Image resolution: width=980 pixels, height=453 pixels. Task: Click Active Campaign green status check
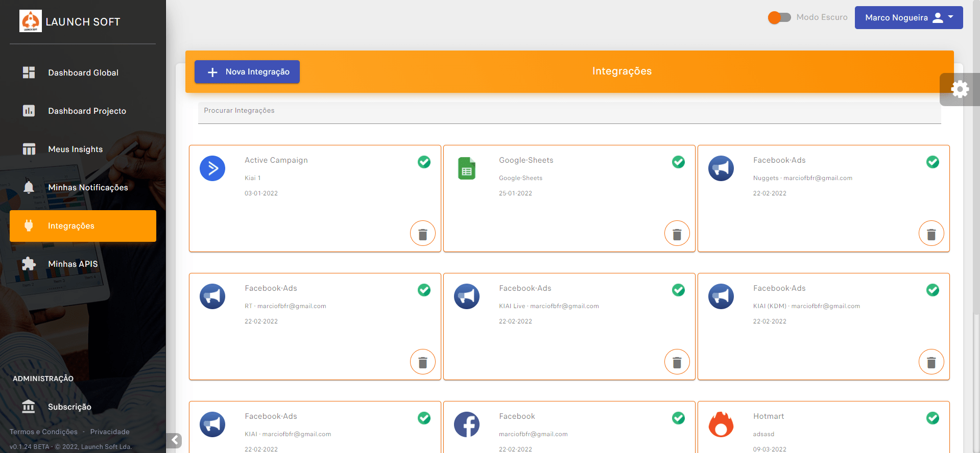[424, 162]
